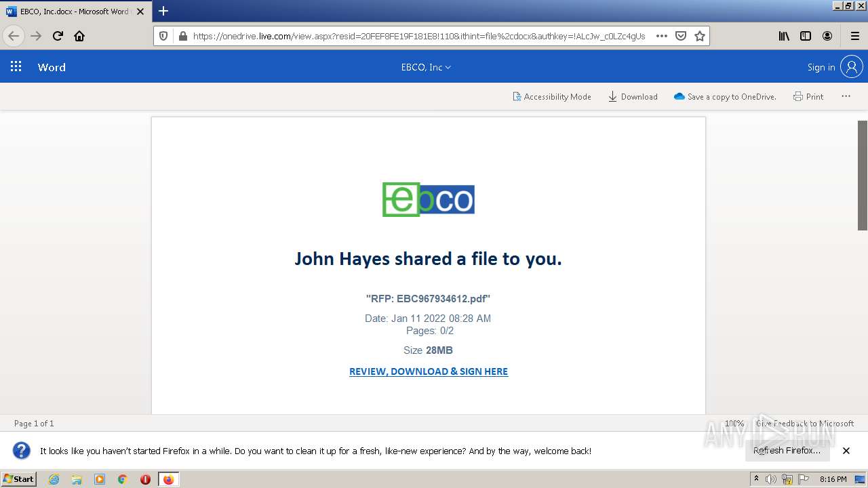Click the 100% zoom level
This screenshot has width=868, height=488.
click(x=734, y=424)
